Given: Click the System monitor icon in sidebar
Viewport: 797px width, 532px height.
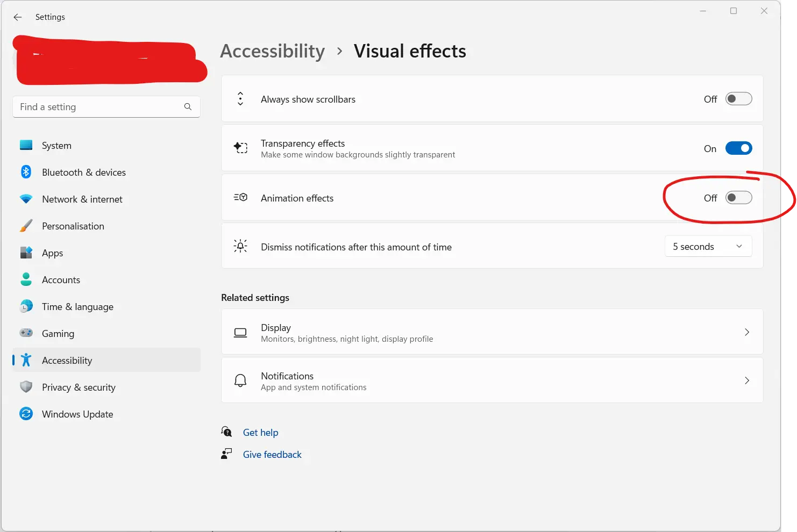Looking at the screenshot, I should click(26, 145).
